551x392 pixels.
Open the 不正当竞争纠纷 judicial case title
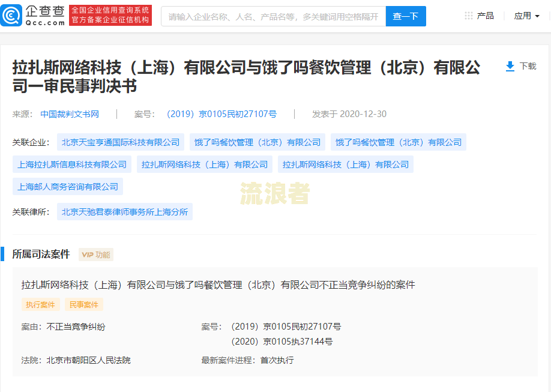click(x=218, y=285)
